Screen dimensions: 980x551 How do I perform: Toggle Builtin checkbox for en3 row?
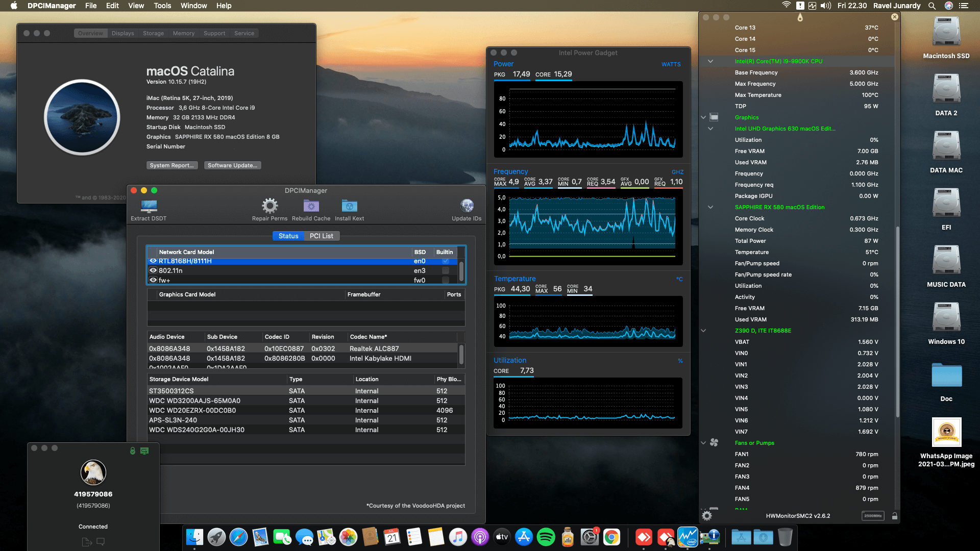tap(446, 270)
